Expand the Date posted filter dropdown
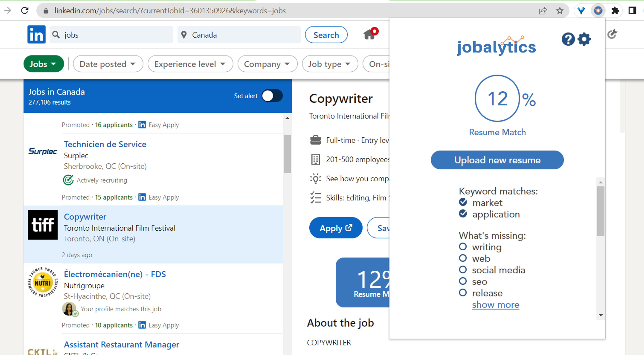Screen dimensions: 644x355 (108, 64)
